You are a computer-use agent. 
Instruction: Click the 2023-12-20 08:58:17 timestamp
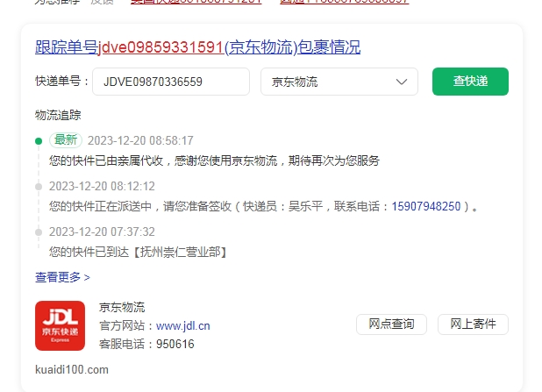(140, 140)
